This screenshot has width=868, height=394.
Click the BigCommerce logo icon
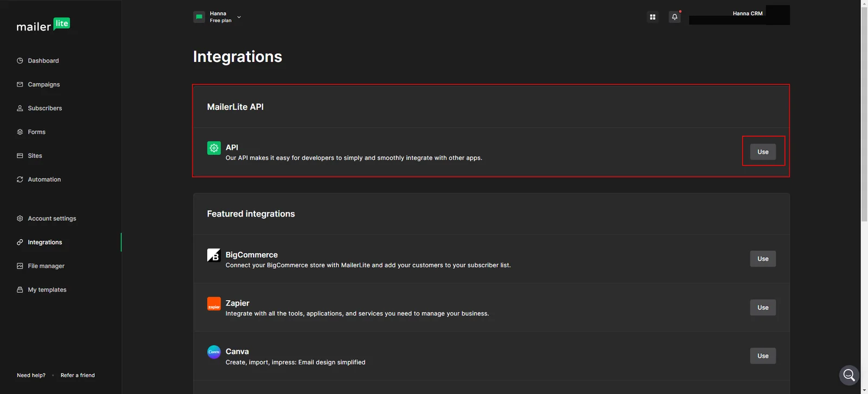point(214,255)
